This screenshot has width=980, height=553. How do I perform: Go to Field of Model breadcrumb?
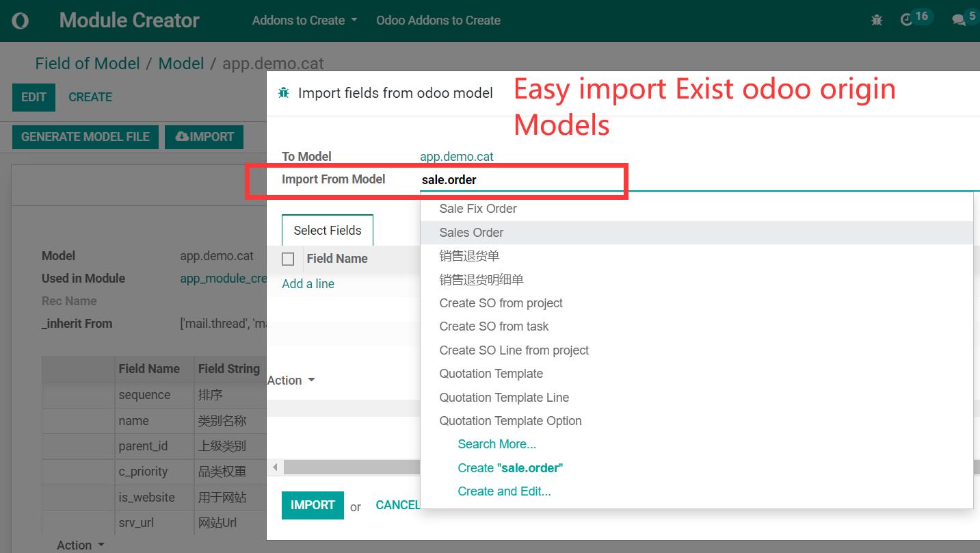pyautogui.click(x=88, y=64)
